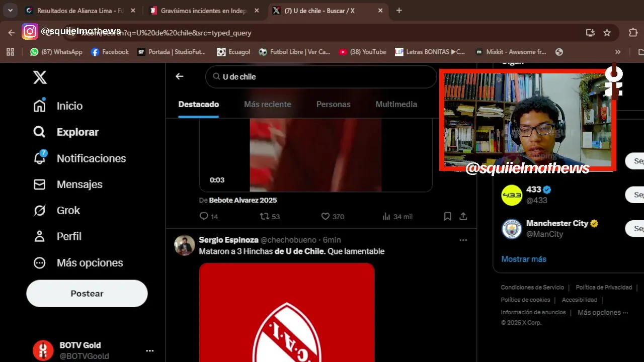Open the Chrome apps grid shortcut
Image resolution: width=644 pixels, height=362 pixels.
[x=10, y=52]
